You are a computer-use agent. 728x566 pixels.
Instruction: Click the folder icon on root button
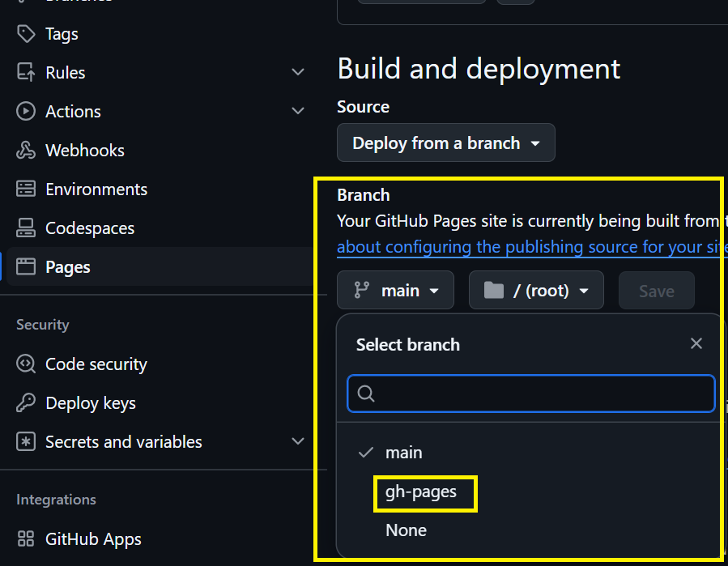(493, 291)
